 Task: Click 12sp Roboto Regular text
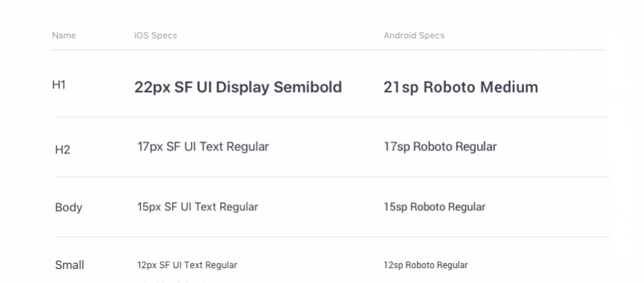click(426, 265)
